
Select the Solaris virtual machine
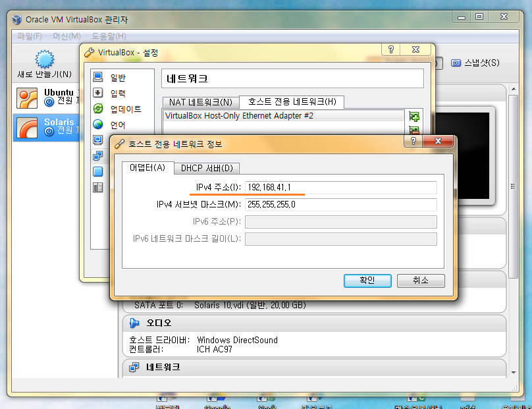tap(47, 127)
